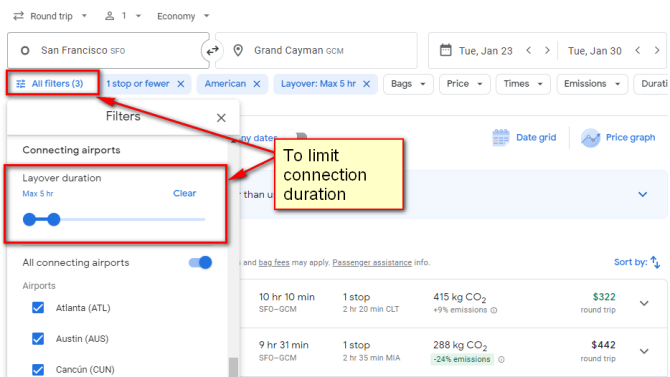The width and height of the screenshot is (670, 377).
Task: Remove the Layover Max 5 hr filter
Action: (367, 84)
